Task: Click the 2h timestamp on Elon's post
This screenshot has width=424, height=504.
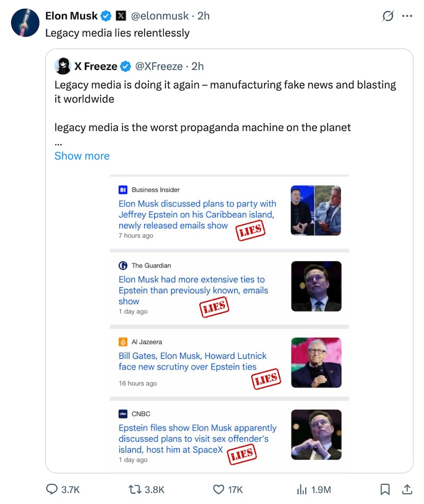Action: click(x=202, y=15)
